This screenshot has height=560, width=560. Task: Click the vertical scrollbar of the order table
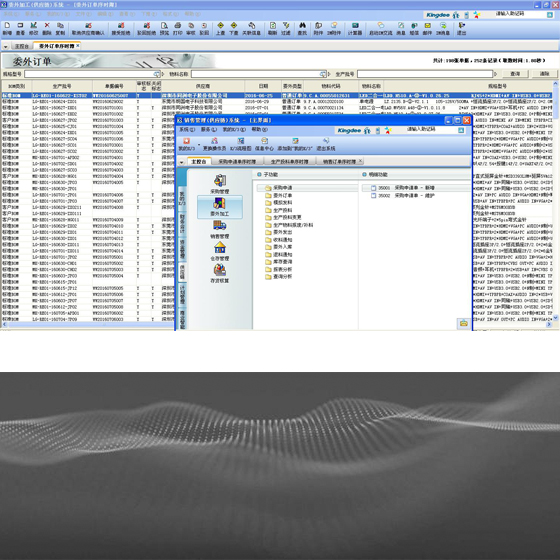(555, 201)
